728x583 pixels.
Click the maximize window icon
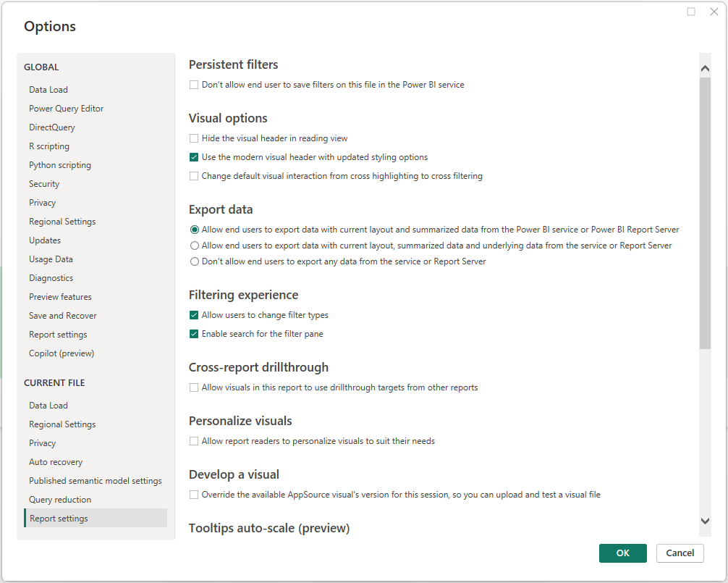click(x=691, y=12)
